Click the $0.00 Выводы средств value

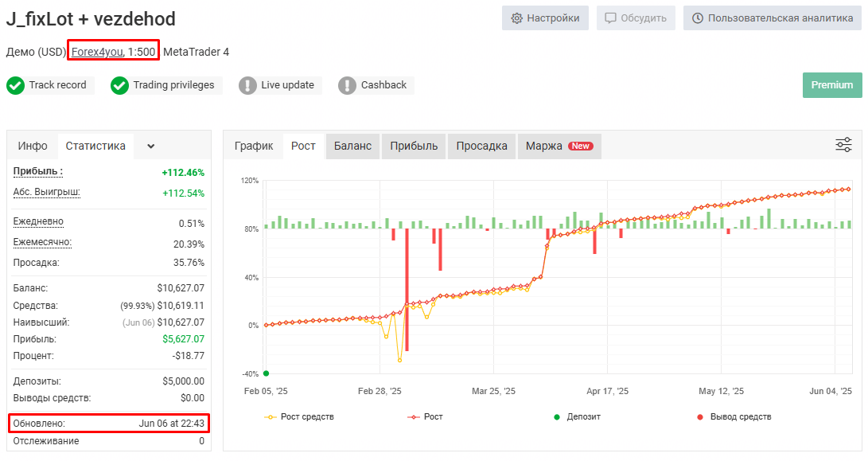pos(192,397)
